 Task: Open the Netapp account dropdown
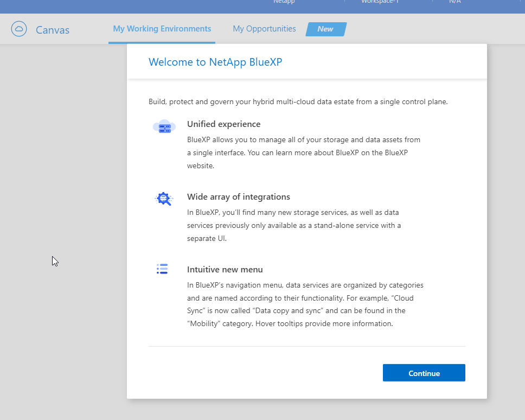pos(284,2)
